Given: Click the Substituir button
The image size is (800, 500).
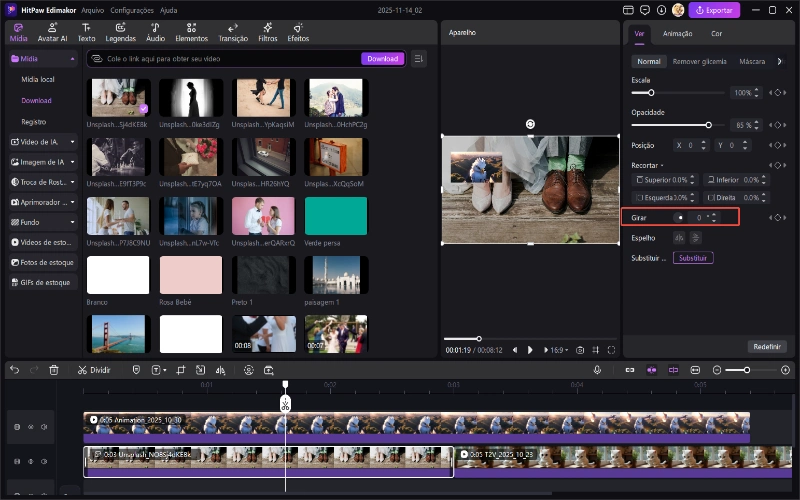Looking at the screenshot, I should pos(693,258).
